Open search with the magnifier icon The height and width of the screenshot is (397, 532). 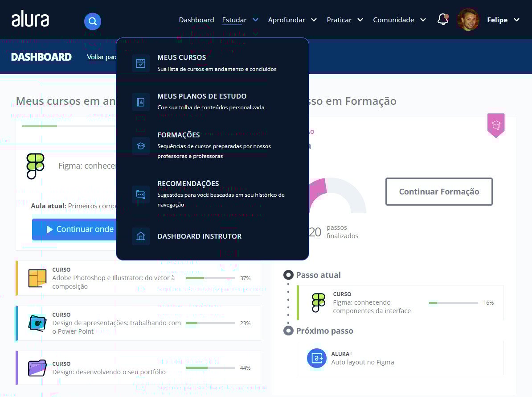click(x=93, y=21)
